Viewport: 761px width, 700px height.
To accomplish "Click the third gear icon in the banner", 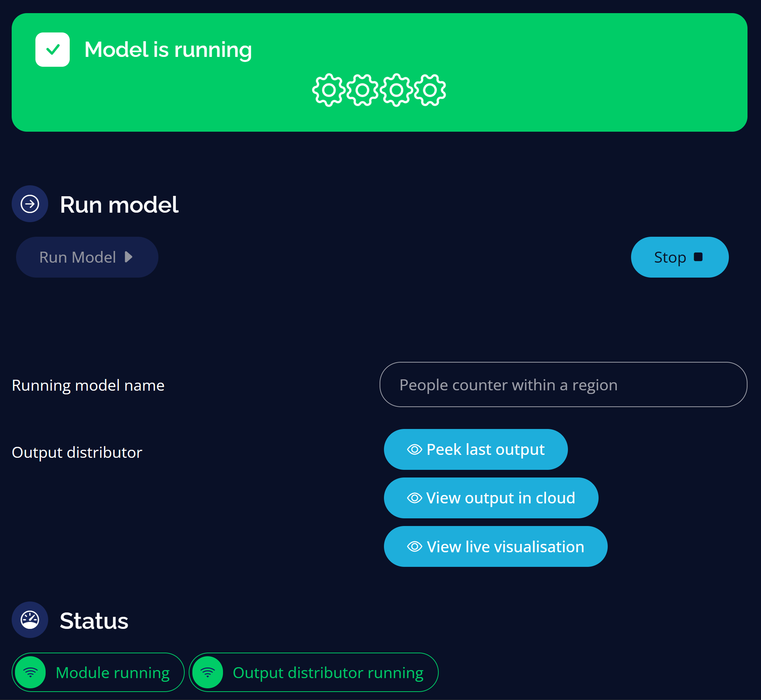I will [x=396, y=90].
